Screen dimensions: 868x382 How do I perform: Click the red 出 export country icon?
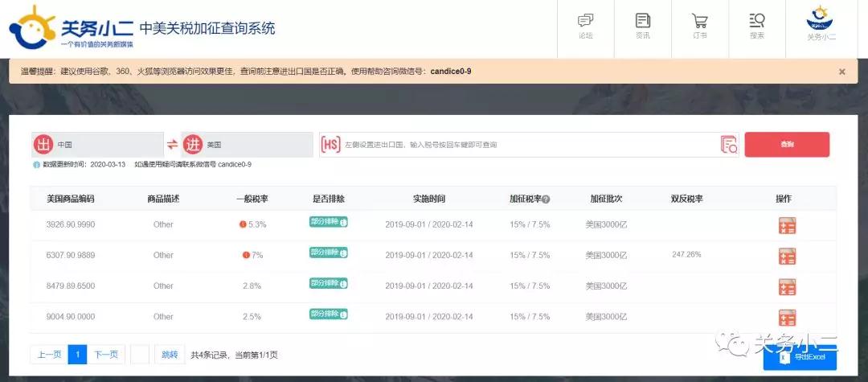coord(43,145)
